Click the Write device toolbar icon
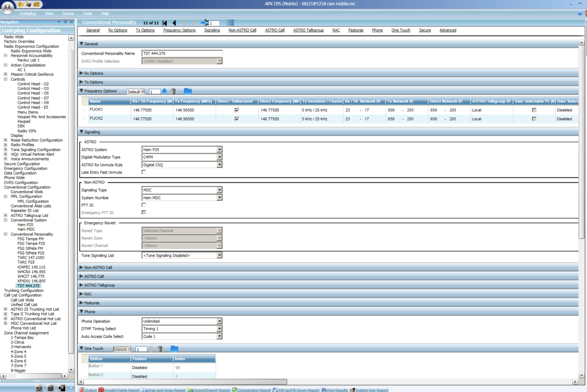 point(36,4)
